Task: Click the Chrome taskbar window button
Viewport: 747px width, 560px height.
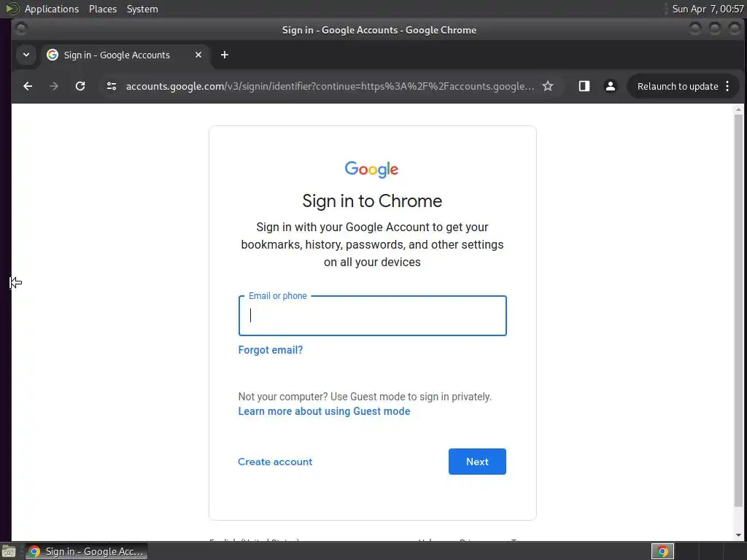Action: click(87, 551)
